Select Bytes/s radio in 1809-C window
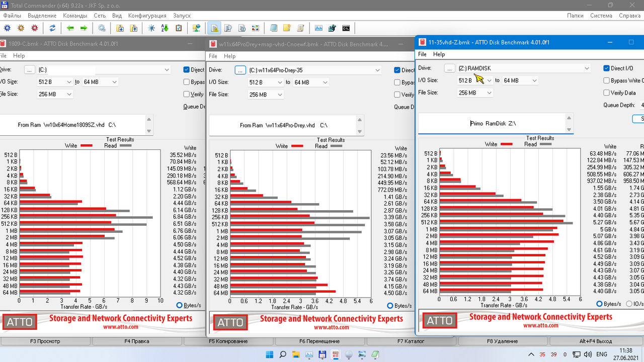This screenshot has width=644, height=362. point(180,305)
